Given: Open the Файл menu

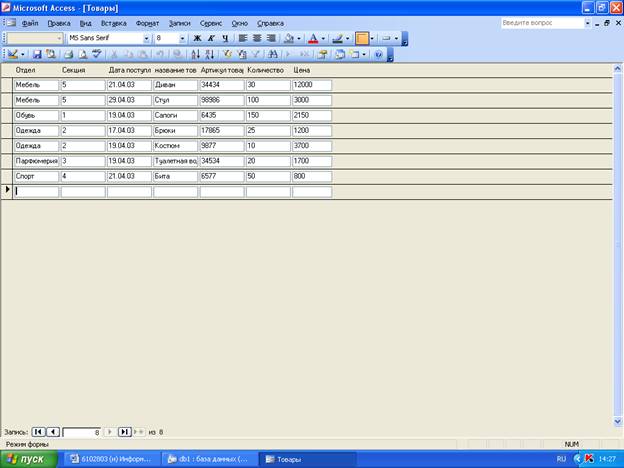Looking at the screenshot, I should 30,22.
